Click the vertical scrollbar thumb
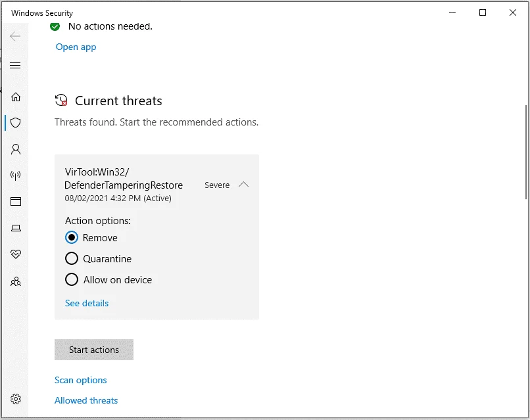The width and height of the screenshot is (530, 420). pyautogui.click(x=526, y=152)
